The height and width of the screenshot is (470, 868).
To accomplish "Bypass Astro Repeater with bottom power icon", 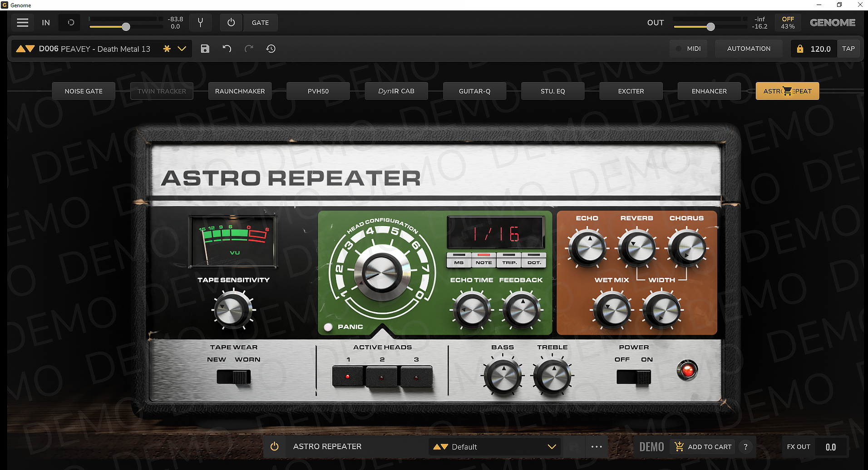I will coord(275,446).
